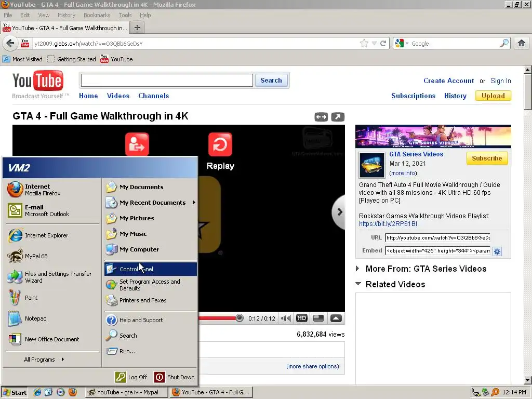Open My Documents folder
Viewport: 532px width, 399px height.
(150, 187)
